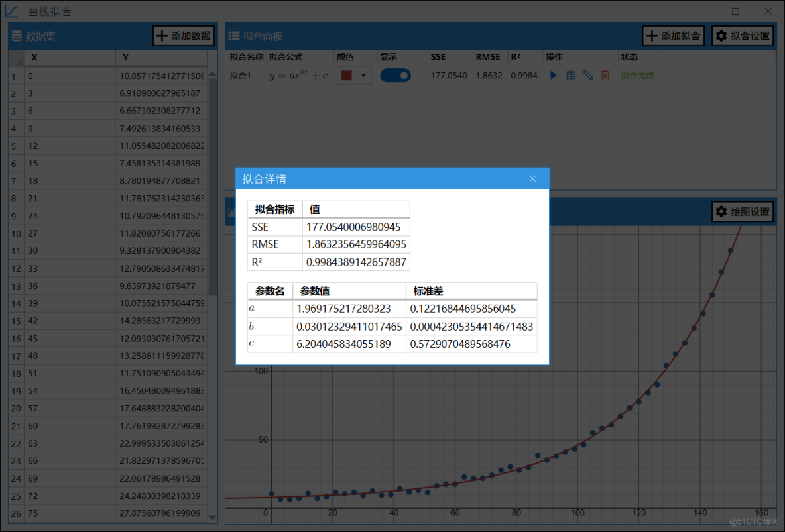This screenshot has width=785, height=532.
Task: Click the database icon beside 数据集
Action: click(x=15, y=36)
